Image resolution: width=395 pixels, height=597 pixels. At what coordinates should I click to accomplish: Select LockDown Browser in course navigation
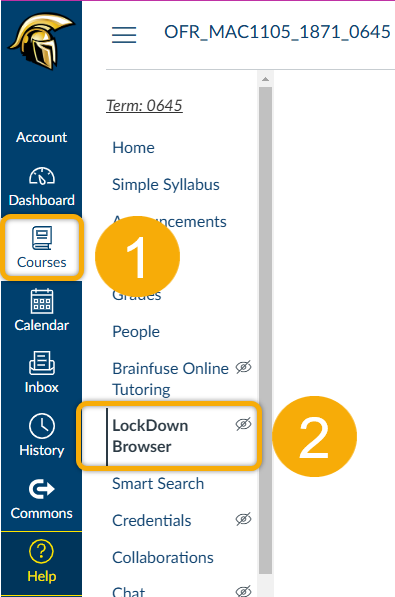[150, 436]
